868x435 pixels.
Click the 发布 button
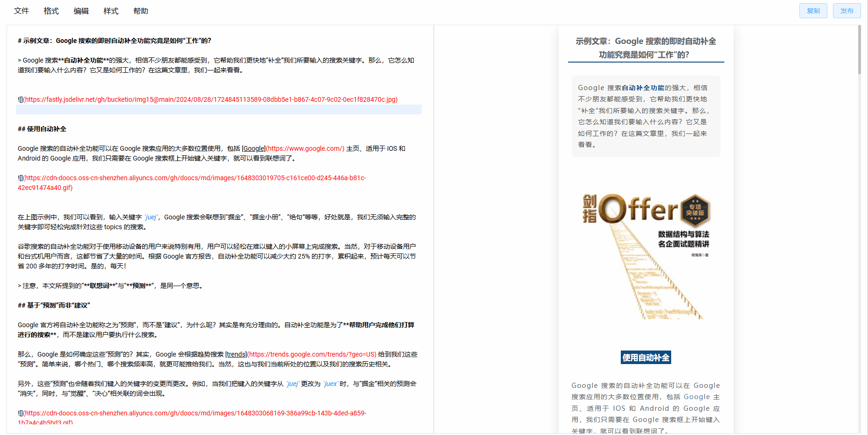click(x=847, y=11)
